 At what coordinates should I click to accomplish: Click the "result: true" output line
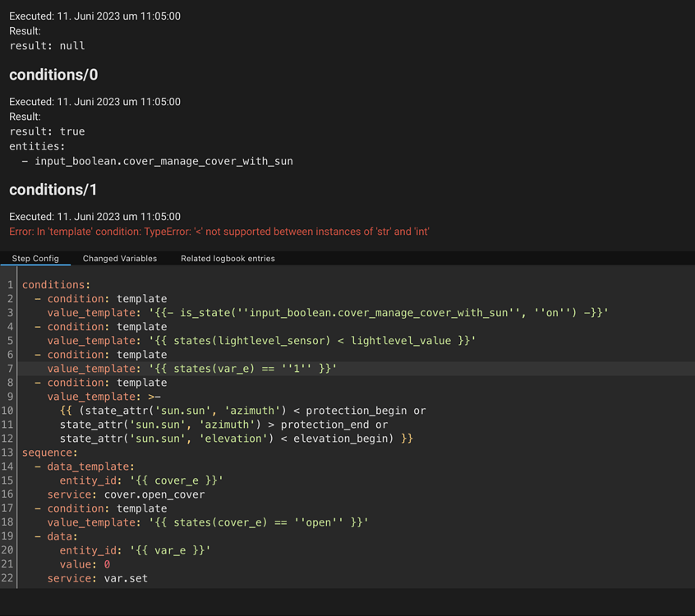point(47,131)
